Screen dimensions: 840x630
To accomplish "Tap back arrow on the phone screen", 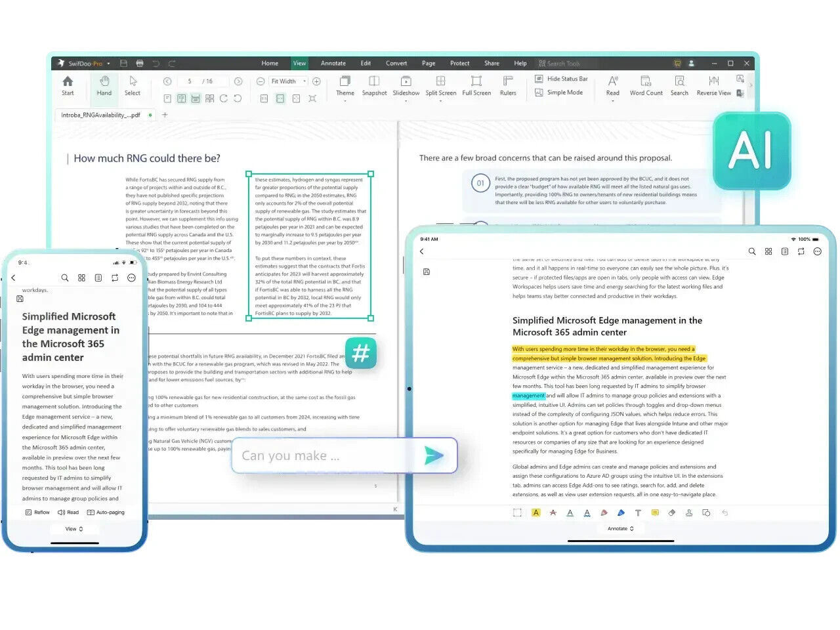I will tap(13, 278).
